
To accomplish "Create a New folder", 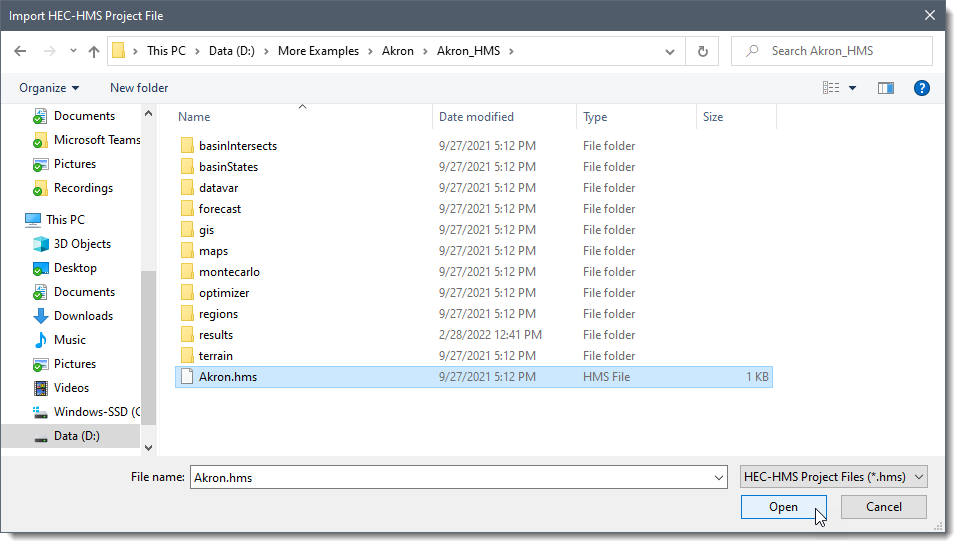I will click(139, 88).
